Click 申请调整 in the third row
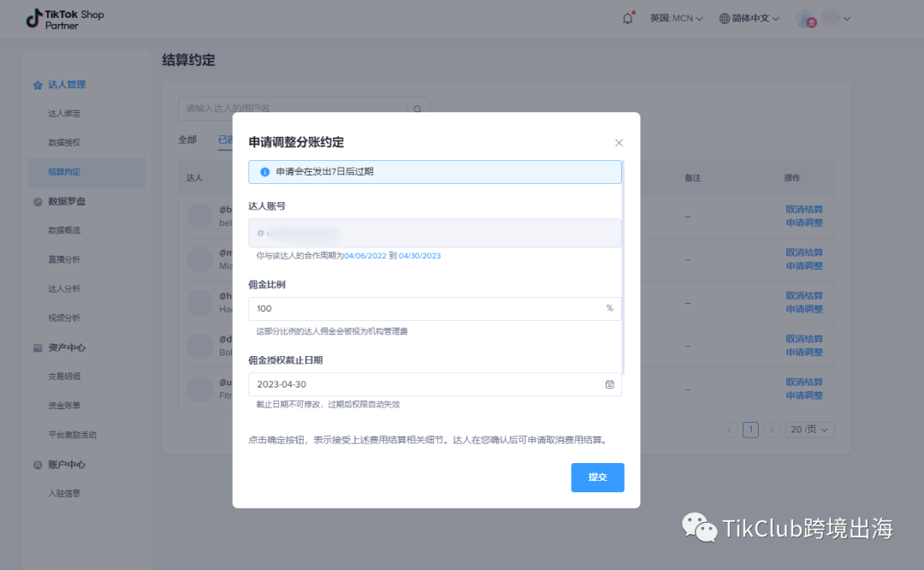Image resolution: width=924 pixels, height=570 pixels. (x=803, y=309)
